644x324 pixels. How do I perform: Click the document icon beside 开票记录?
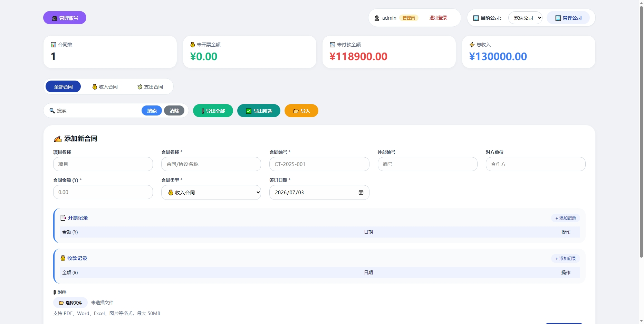pyautogui.click(x=63, y=218)
